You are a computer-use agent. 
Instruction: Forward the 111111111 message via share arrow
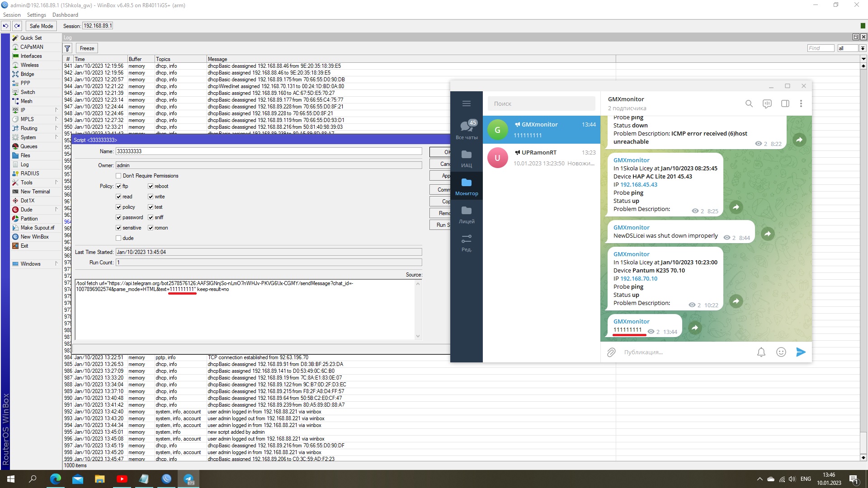[695, 328]
